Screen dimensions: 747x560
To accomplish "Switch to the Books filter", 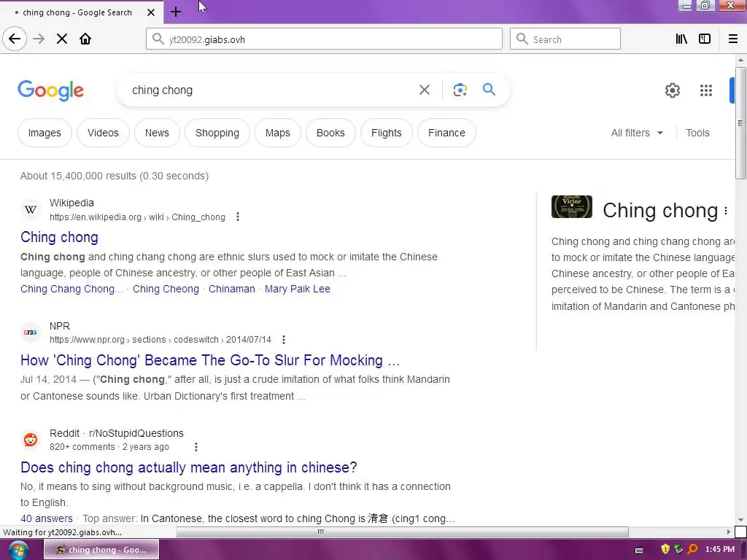I will tap(330, 133).
